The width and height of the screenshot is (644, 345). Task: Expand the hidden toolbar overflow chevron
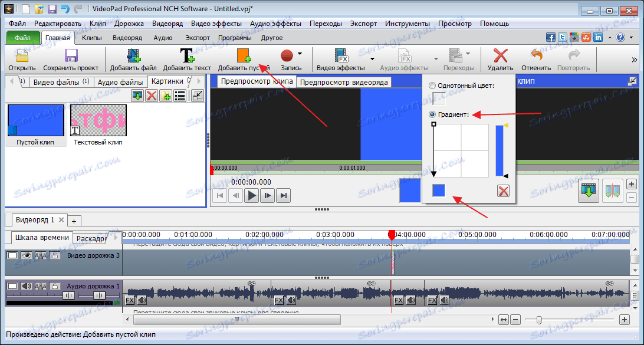pyautogui.click(x=635, y=60)
